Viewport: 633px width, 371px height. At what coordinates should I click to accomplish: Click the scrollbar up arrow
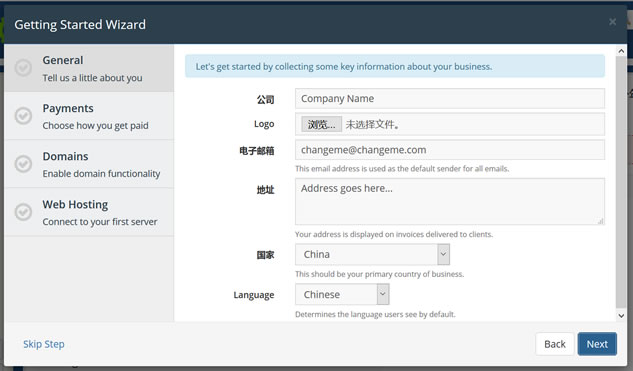(x=621, y=51)
